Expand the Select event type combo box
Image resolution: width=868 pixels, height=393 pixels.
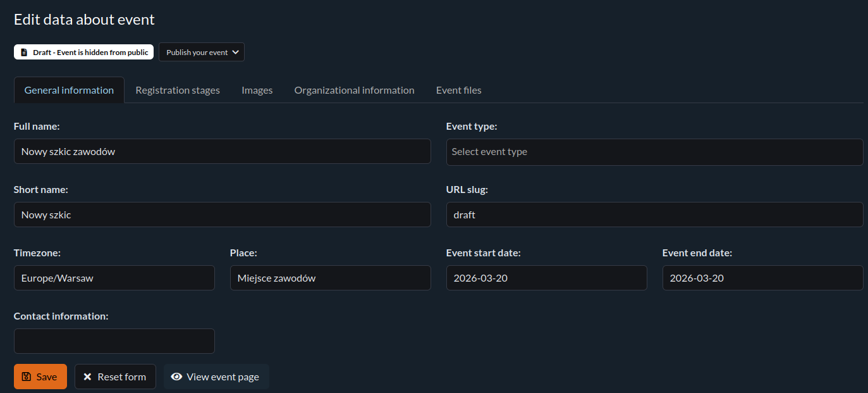[654, 152]
